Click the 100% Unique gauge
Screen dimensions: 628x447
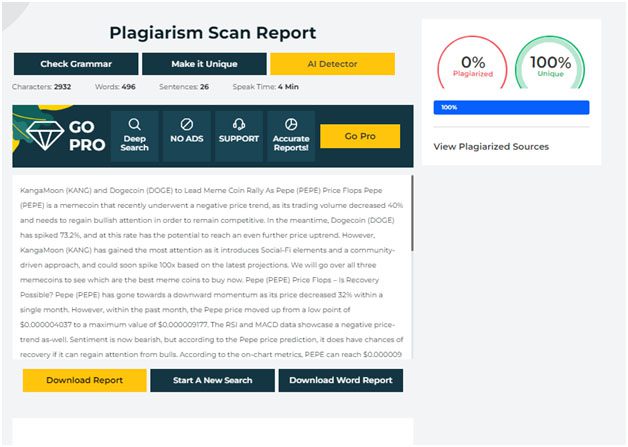coord(550,63)
